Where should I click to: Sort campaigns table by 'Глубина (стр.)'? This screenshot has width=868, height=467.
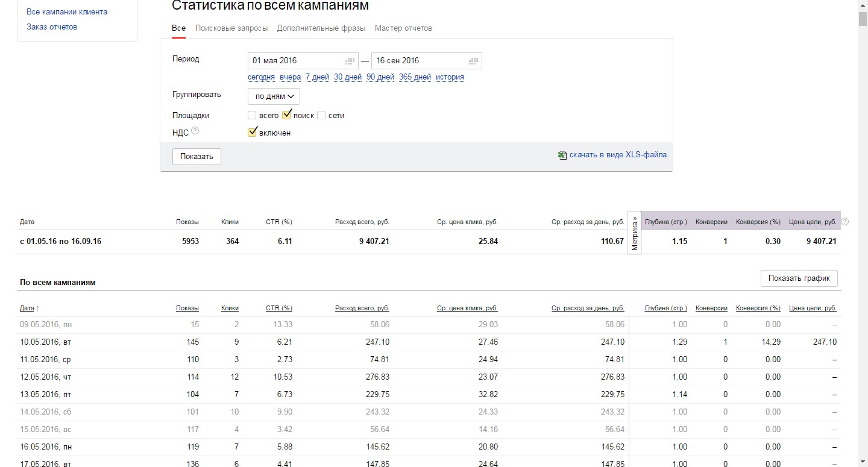(x=666, y=308)
